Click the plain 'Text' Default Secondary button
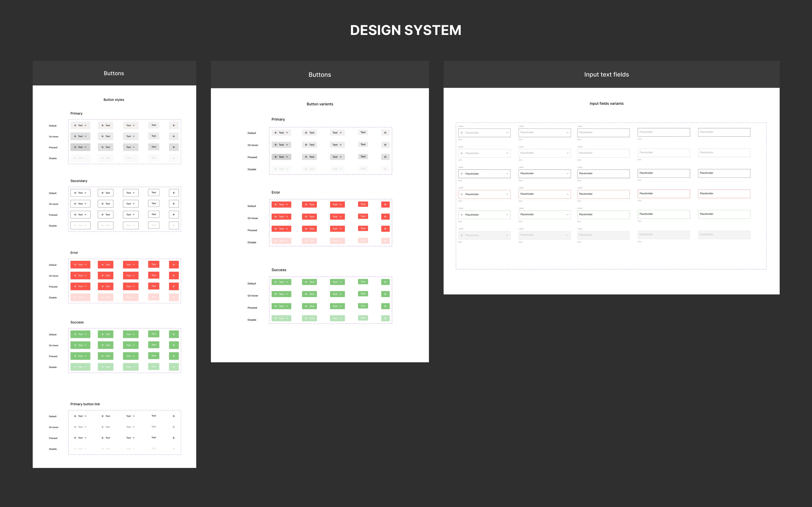The width and height of the screenshot is (812, 507). [154, 192]
